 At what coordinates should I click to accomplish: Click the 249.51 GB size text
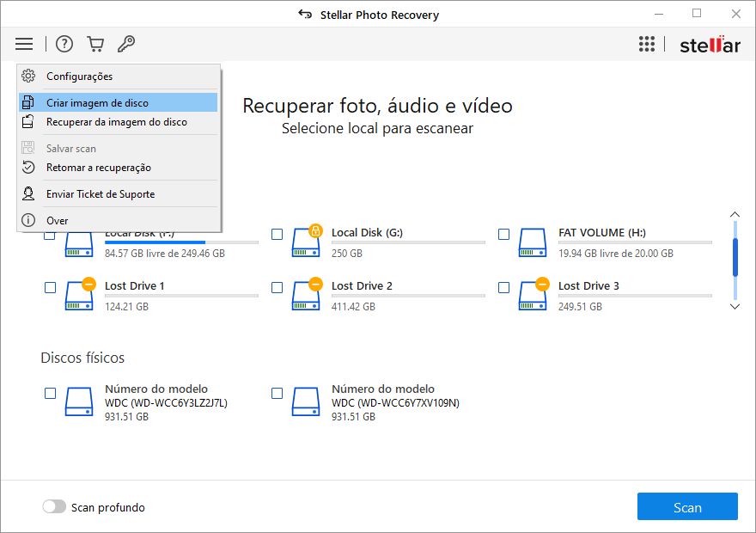tap(580, 306)
